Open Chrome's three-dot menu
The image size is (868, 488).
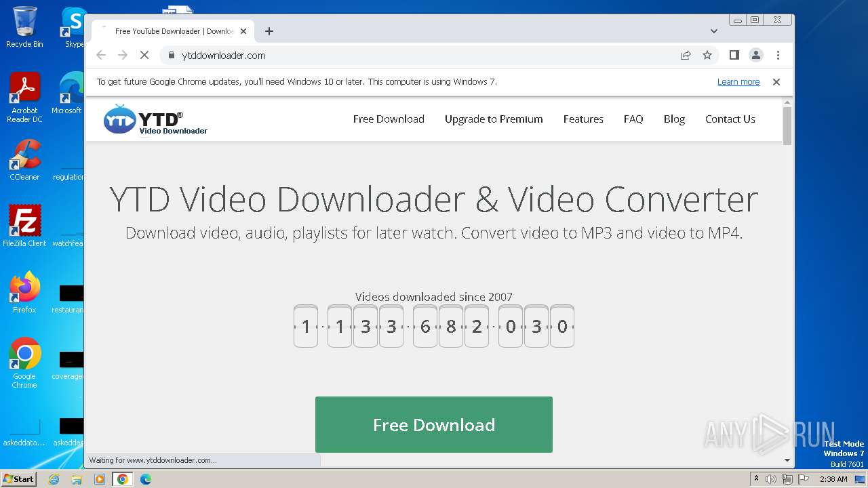pyautogui.click(x=778, y=55)
